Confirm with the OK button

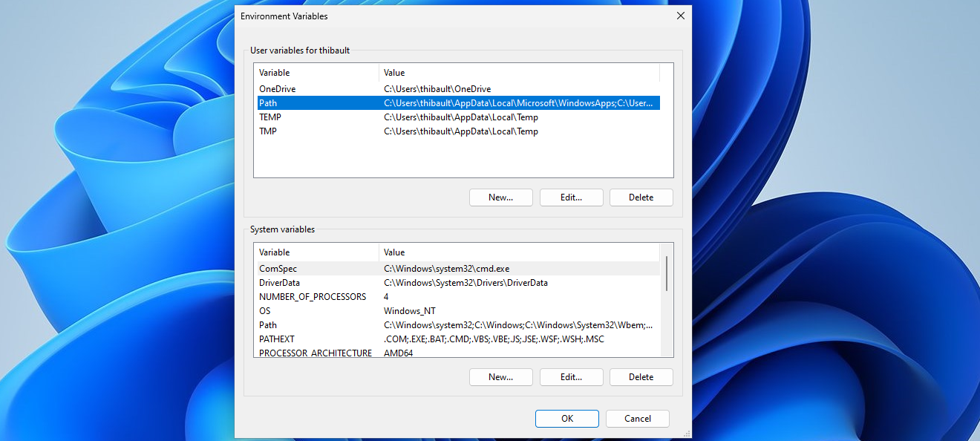[x=567, y=419]
